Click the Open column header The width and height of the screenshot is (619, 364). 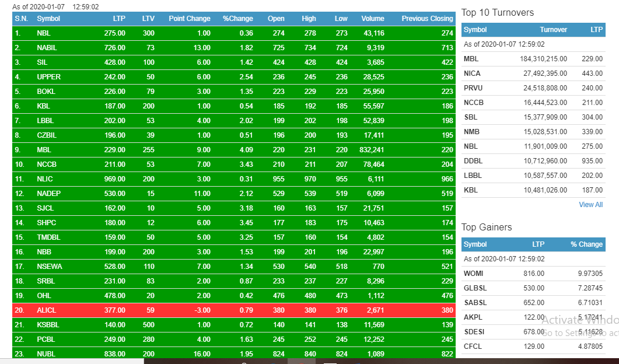276,19
